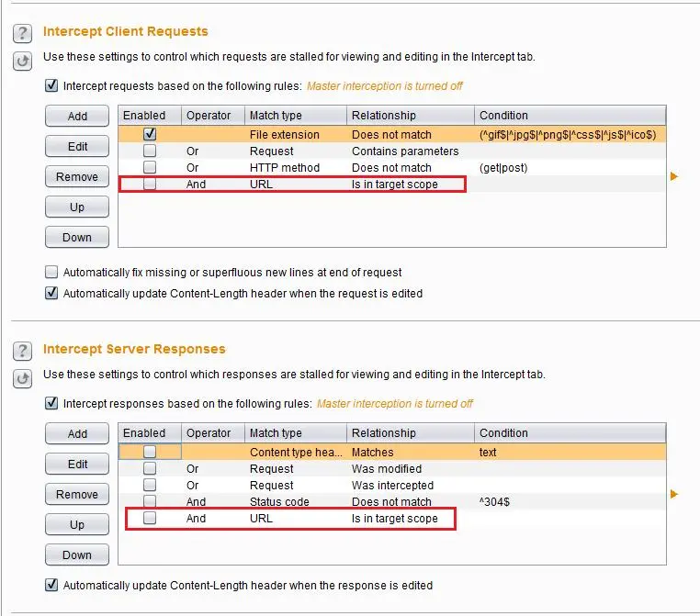Select the '^304$' condition cell

click(570, 502)
